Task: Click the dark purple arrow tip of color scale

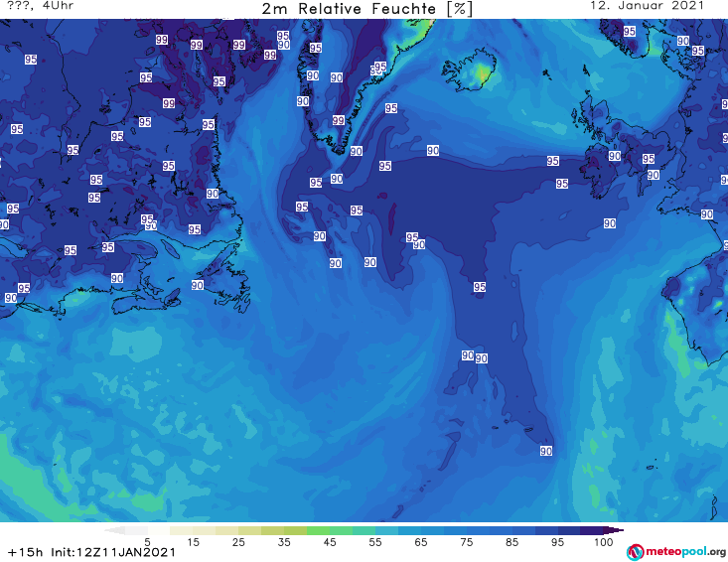Action: [x=614, y=530]
